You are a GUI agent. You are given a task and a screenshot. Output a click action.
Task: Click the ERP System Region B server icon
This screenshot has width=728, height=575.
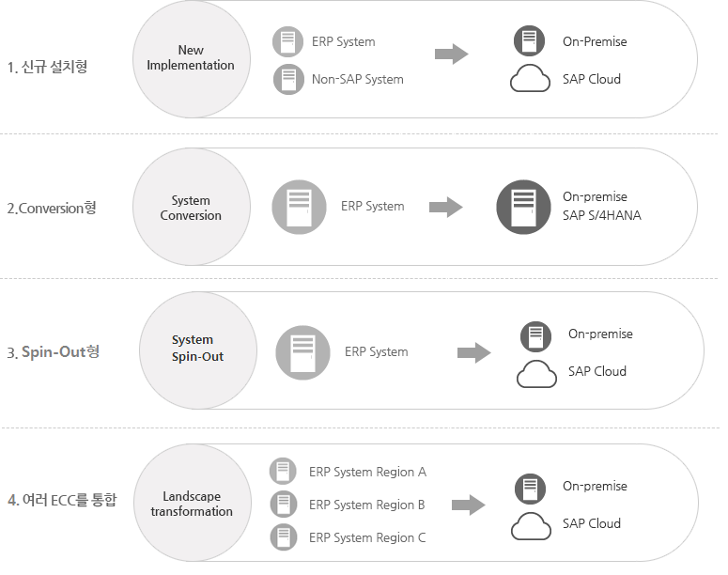(x=283, y=505)
